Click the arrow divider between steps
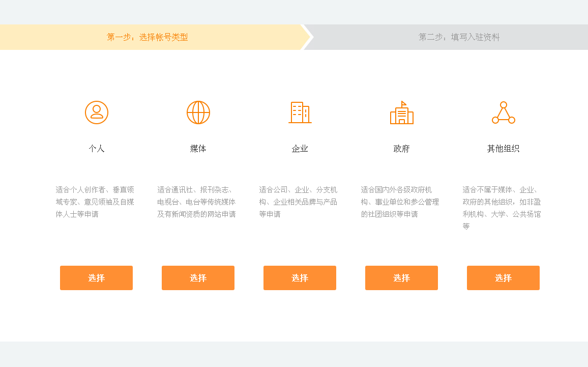This screenshot has width=588, height=367. (x=307, y=37)
